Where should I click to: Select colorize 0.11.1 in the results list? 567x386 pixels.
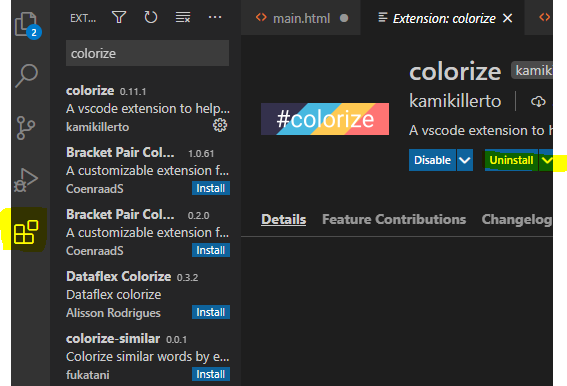pyautogui.click(x=148, y=109)
